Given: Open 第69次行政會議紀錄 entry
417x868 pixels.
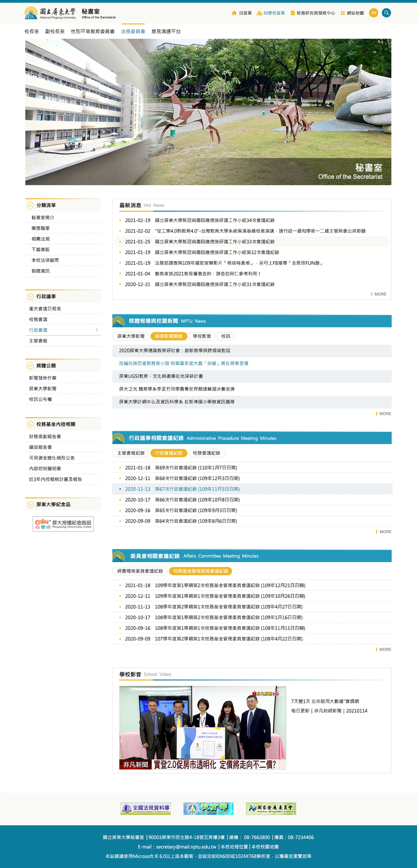Looking at the screenshot, I should (x=196, y=468).
